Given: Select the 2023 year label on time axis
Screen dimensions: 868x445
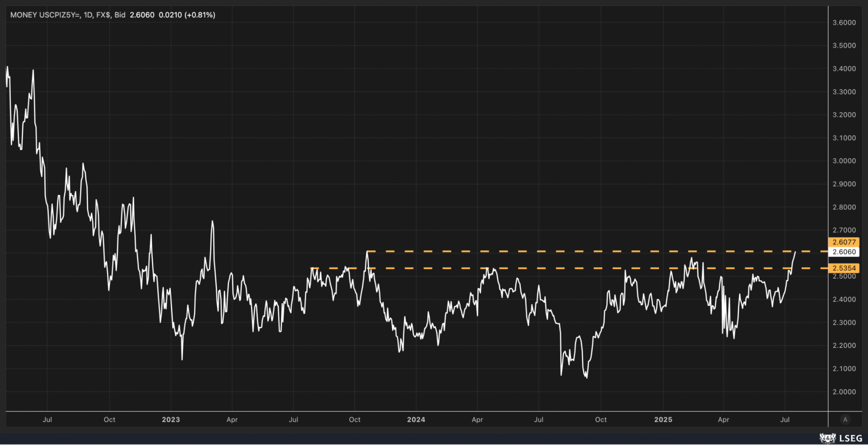Looking at the screenshot, I should click(x=171, y=420).
